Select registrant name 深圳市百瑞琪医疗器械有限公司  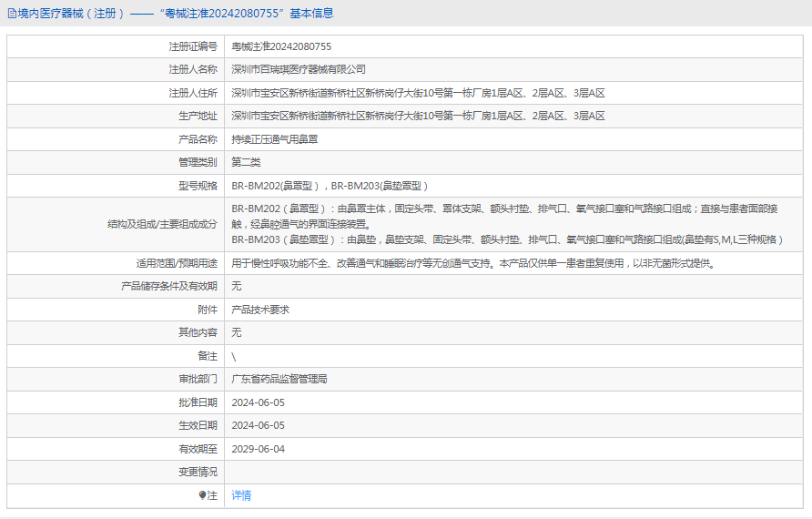tap(299, 69)
